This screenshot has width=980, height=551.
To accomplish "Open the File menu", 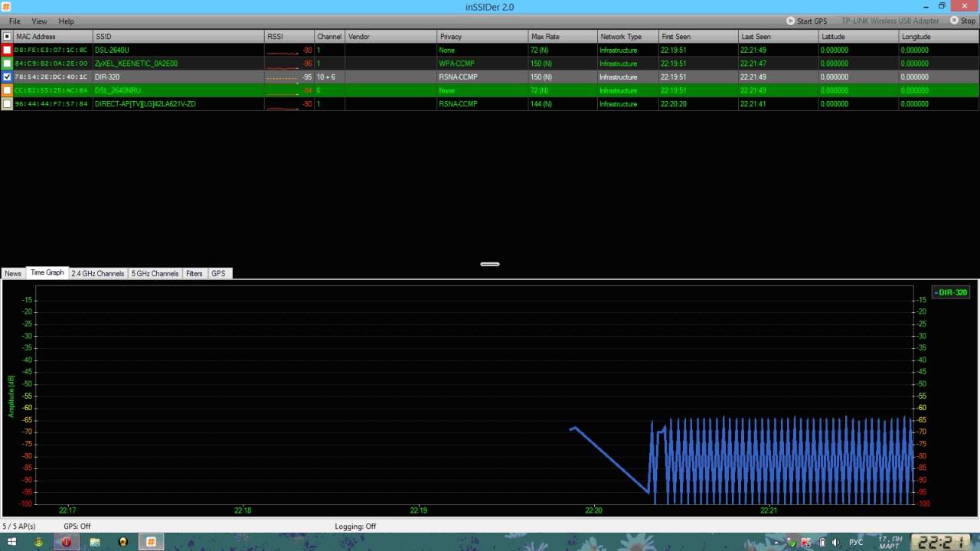I will 15,21.
